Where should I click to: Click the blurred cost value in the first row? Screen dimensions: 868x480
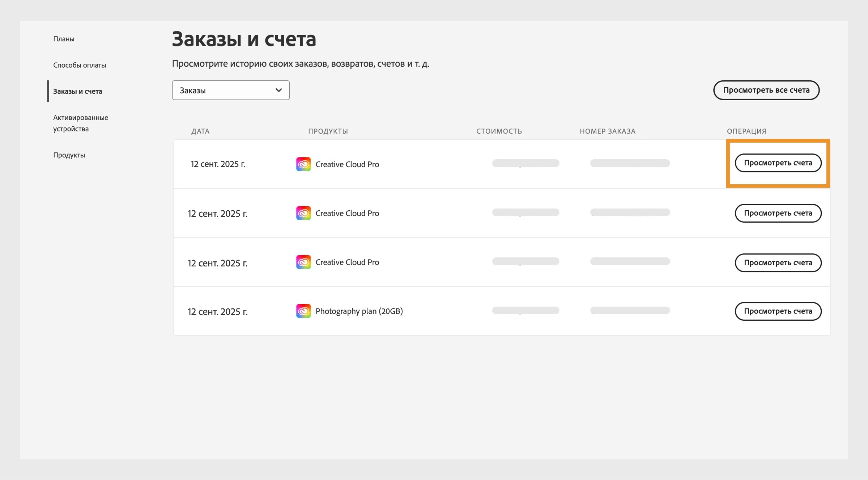click(x=526, y=163)
